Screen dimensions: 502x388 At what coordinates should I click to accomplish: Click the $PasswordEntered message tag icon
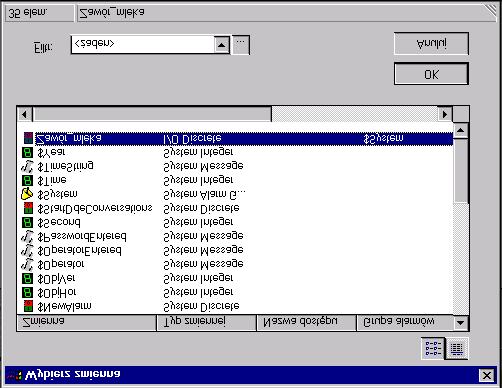(x=27, y=236)
